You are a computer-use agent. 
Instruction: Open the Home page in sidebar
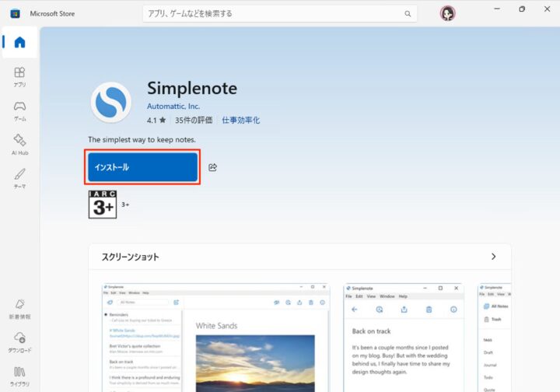tap(19, 43)
